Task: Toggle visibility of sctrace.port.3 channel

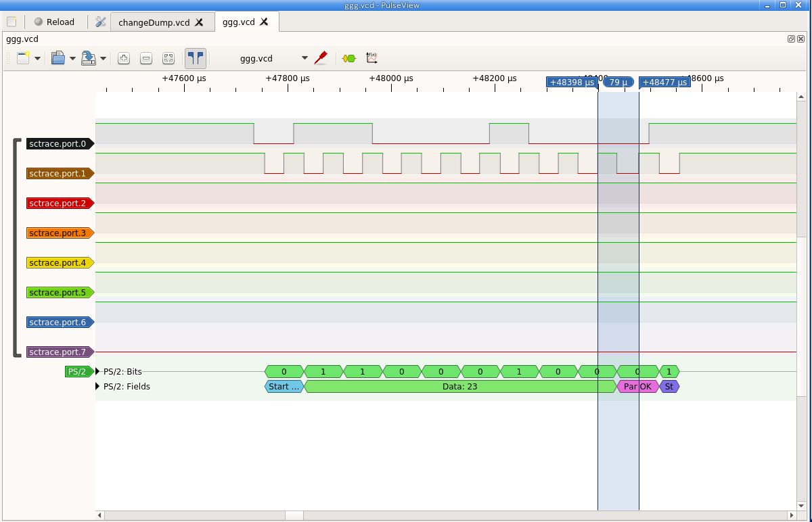Action: point(60,233)
